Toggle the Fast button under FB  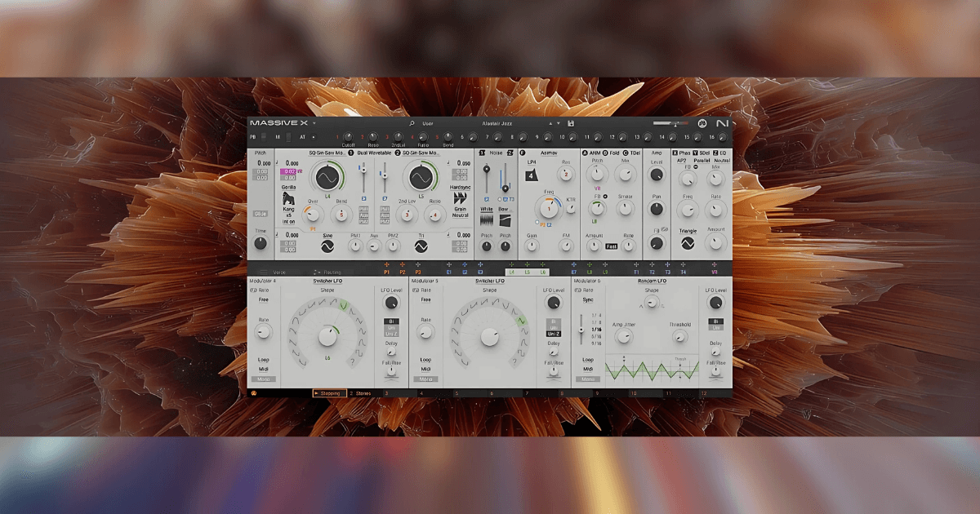611,246
